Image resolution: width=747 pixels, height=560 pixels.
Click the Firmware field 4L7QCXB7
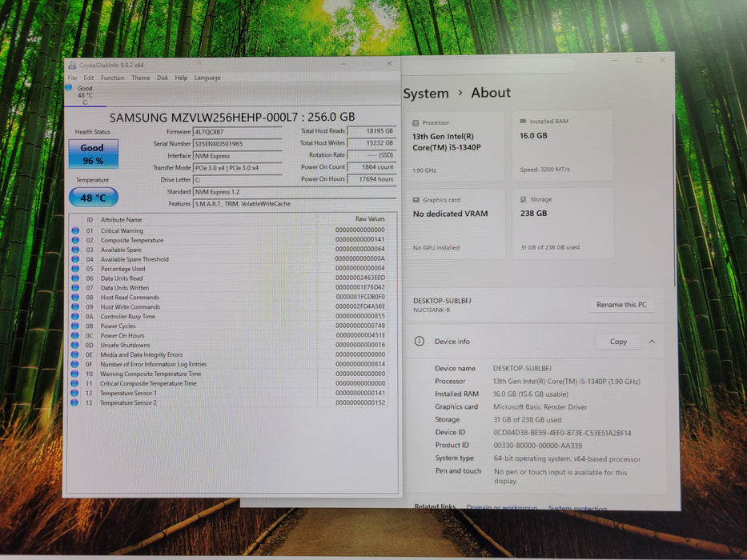tap(237, 132)
